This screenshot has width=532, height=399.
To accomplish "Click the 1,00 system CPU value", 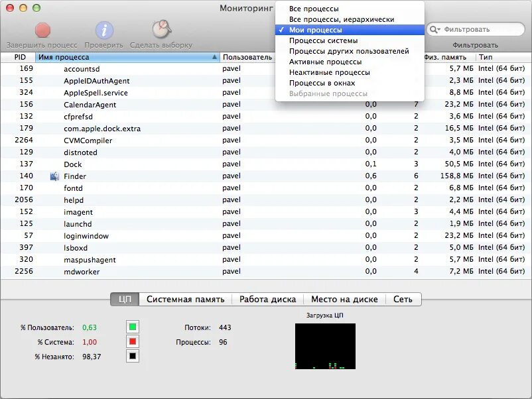I will 90,342.
